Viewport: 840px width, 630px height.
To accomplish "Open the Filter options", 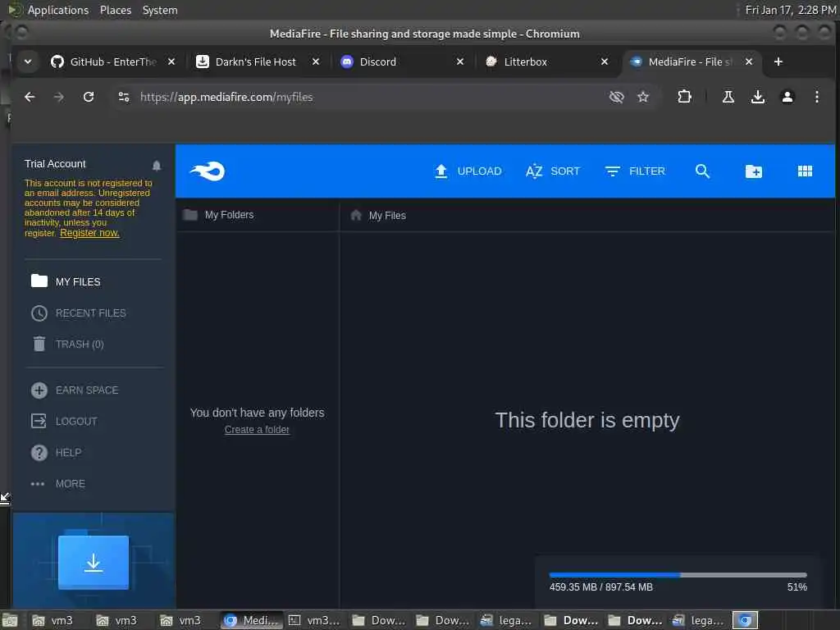I will pos(635,171).
